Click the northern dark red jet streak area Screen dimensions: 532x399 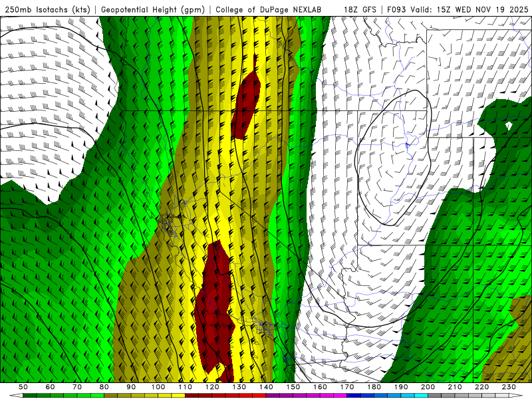[247, 100]
